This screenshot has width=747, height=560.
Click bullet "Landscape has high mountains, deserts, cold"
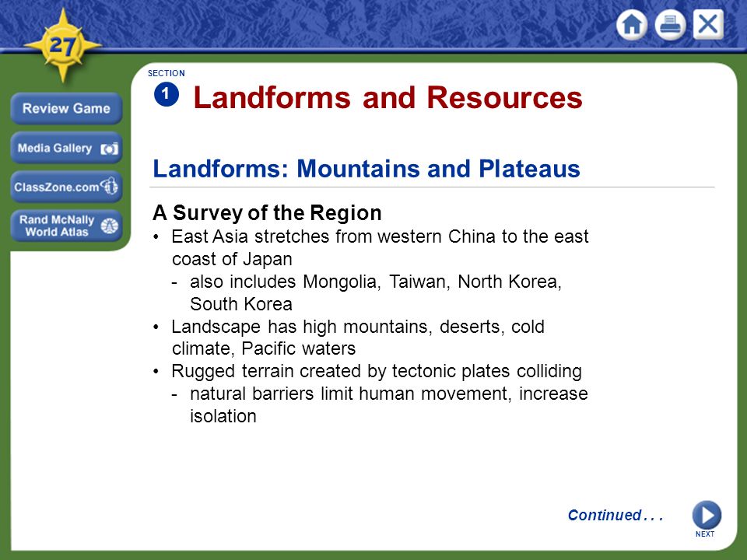click(x=358, y=327)
